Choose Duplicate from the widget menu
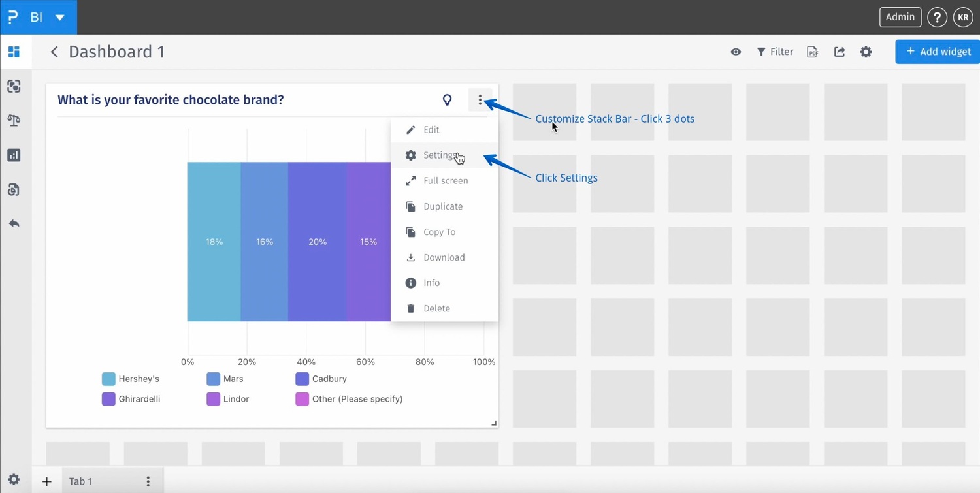Viewport: 980px width, 493px height. pos(444,206)
